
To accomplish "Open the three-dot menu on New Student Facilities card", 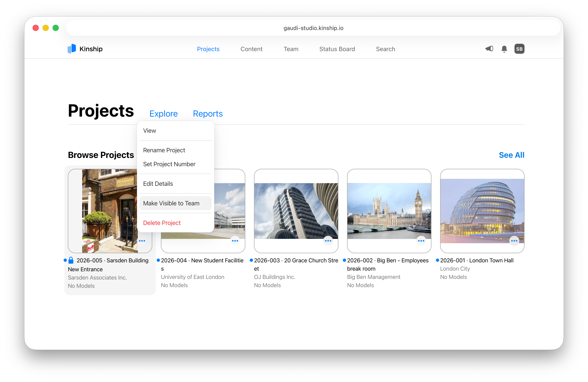I will (235, 241).
